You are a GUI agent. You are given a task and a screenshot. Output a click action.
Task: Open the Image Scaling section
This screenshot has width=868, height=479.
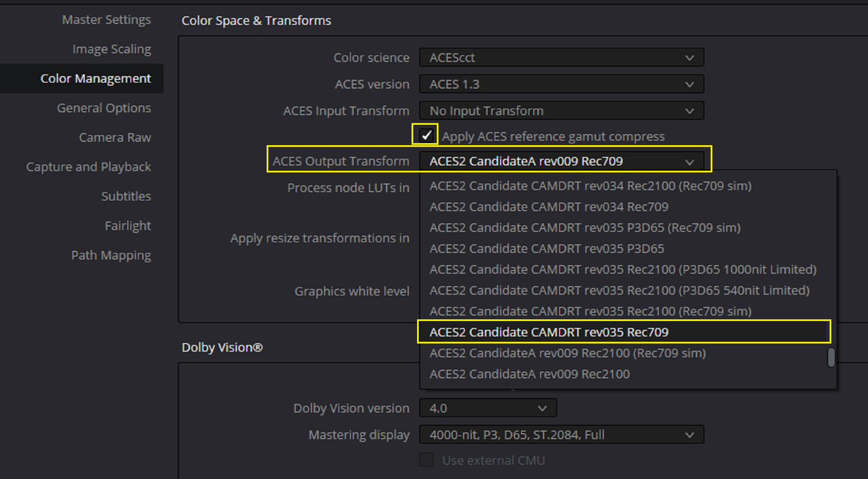pos(111,49)
